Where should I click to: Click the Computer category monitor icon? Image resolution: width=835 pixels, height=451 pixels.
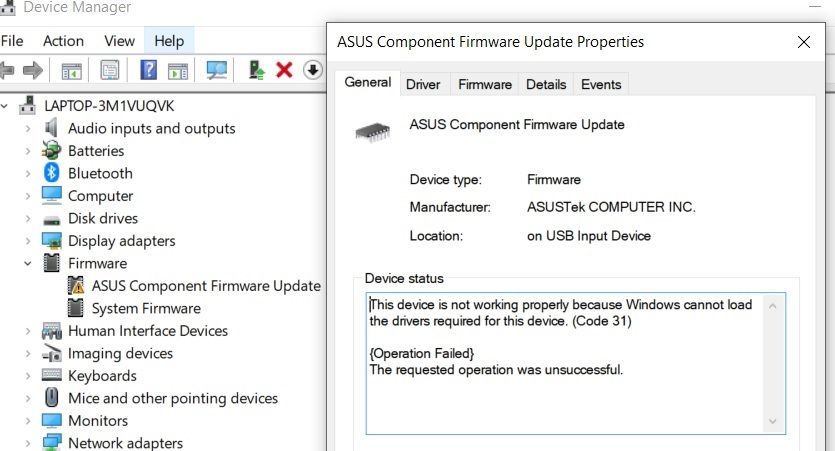pyautogui.click(x=52, y=195)
